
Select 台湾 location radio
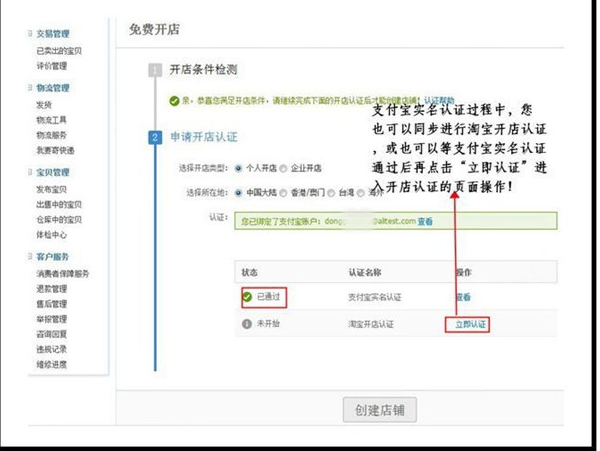[x=331, y=193]
